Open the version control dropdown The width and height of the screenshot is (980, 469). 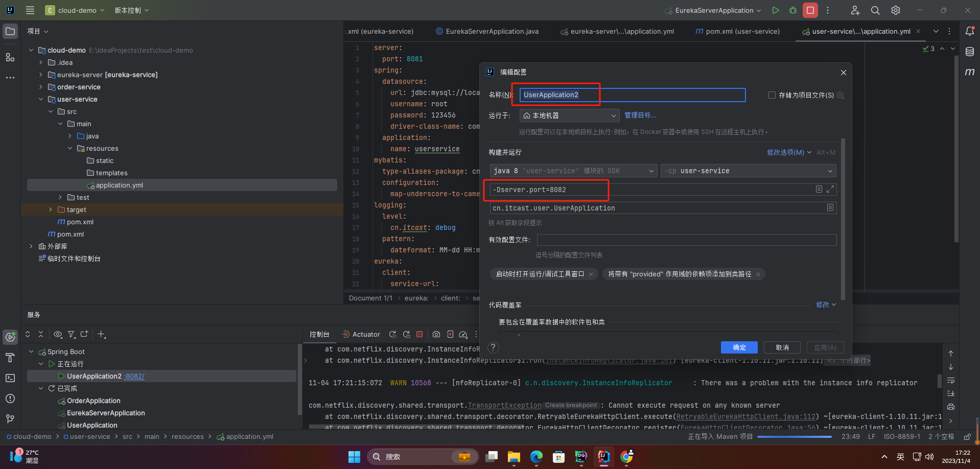click(132, 10)
